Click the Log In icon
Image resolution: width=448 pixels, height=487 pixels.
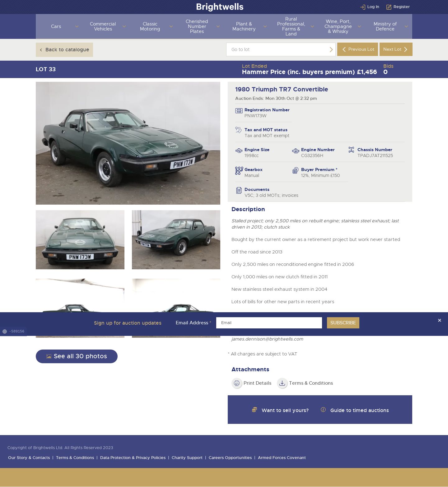[x=362, y=7]
